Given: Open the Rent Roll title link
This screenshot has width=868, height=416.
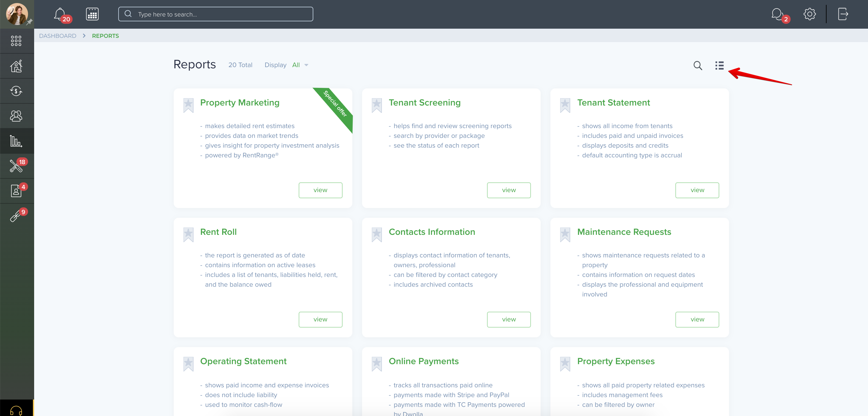Looking at the screenshot, I should click(x=218, y=232).
